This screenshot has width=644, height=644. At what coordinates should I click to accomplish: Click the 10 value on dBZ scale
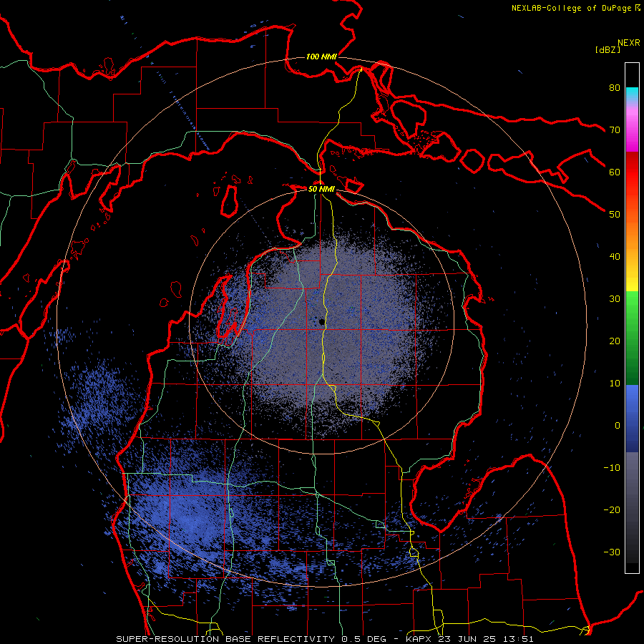click(615, 384)
